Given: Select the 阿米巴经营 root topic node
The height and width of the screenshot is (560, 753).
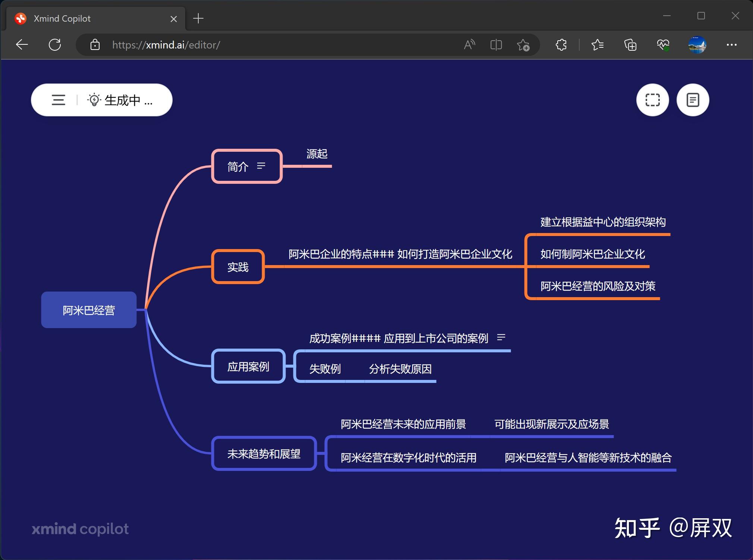Looking at the screenshot, I should (88, 309).
